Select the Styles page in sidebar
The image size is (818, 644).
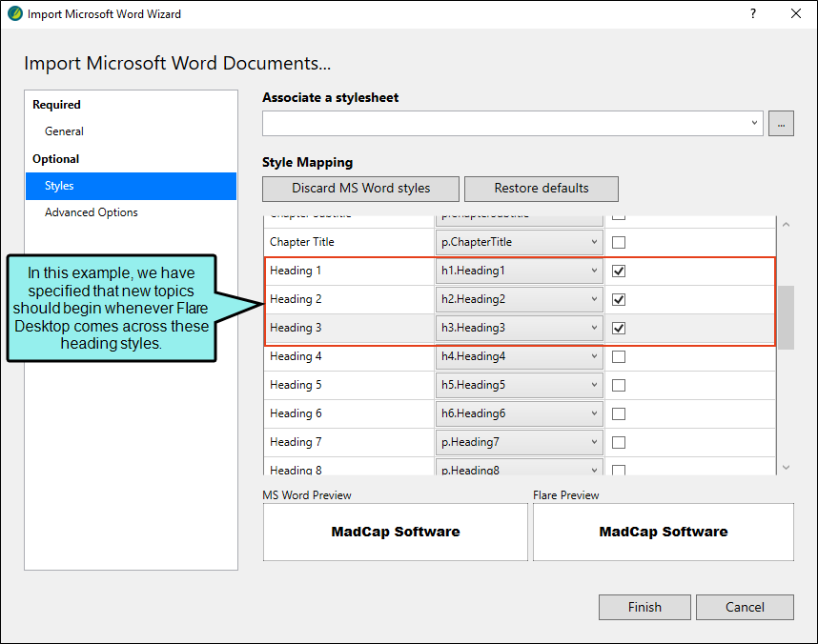tap(131, 186)
